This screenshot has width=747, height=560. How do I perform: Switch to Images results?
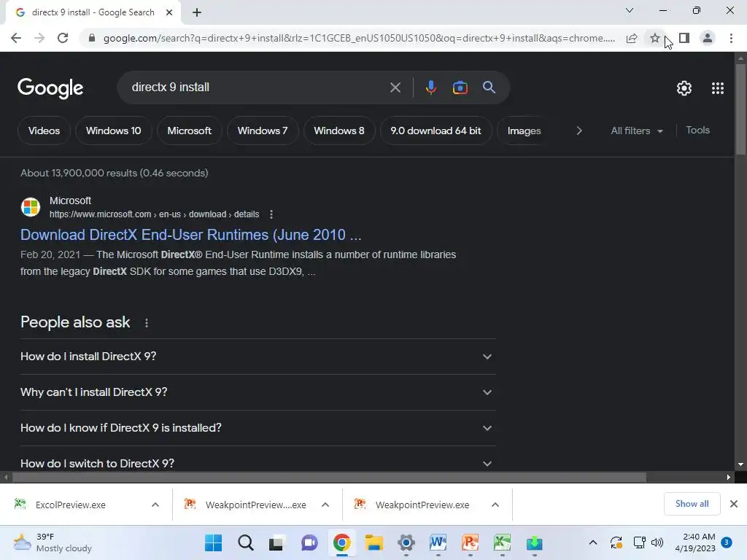point(524,131)
